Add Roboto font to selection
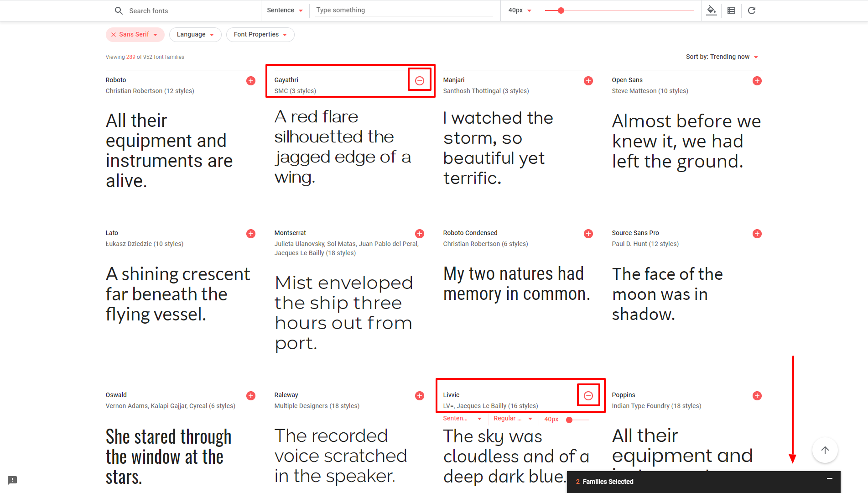868x493 pixels. click(x=251, y=81)
